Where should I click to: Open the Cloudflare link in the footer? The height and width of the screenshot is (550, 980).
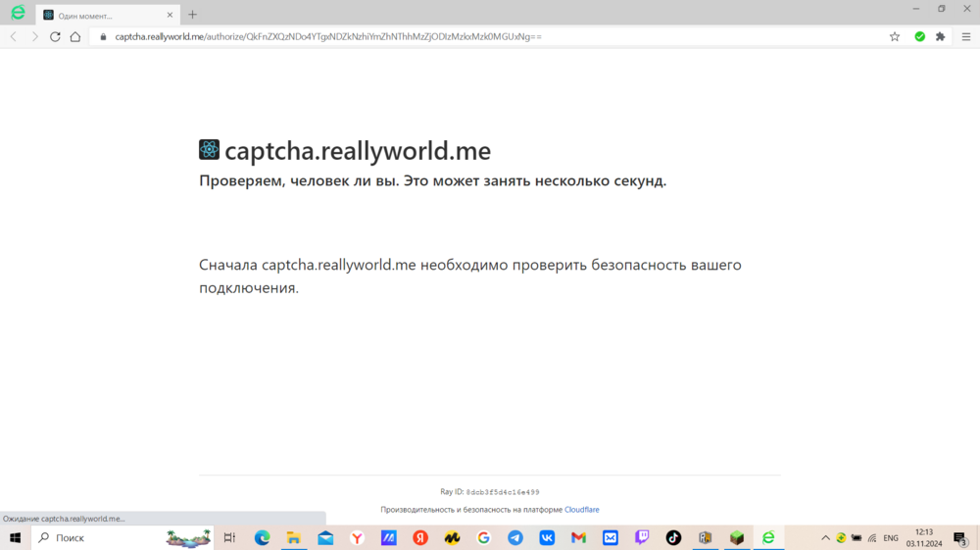(x=581, y=510)
